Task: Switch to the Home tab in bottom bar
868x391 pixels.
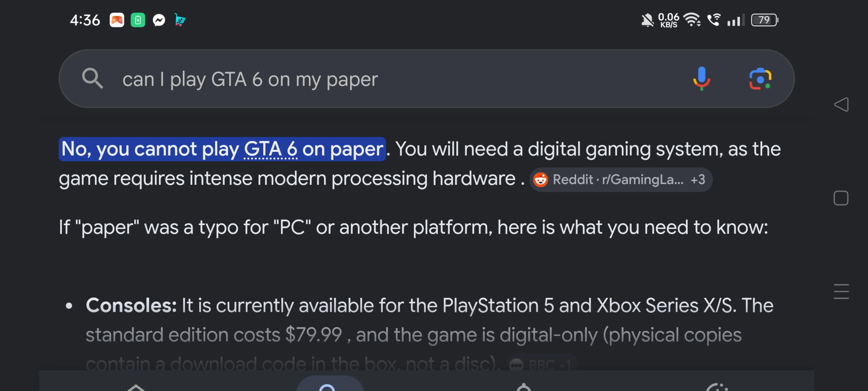Action: coord(136,387)
